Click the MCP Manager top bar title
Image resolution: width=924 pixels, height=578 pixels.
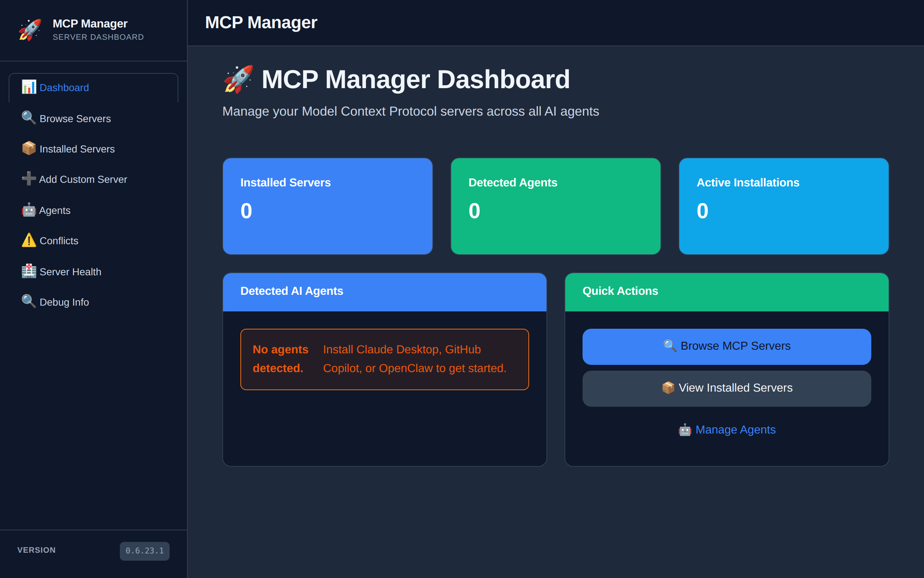tap(261, 22)
